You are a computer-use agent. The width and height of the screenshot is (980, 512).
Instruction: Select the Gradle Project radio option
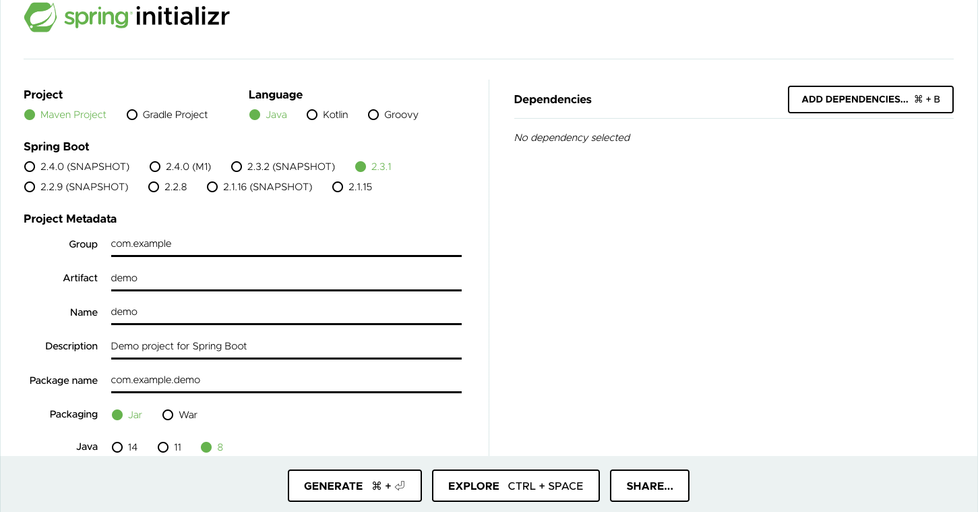(167, 115)
